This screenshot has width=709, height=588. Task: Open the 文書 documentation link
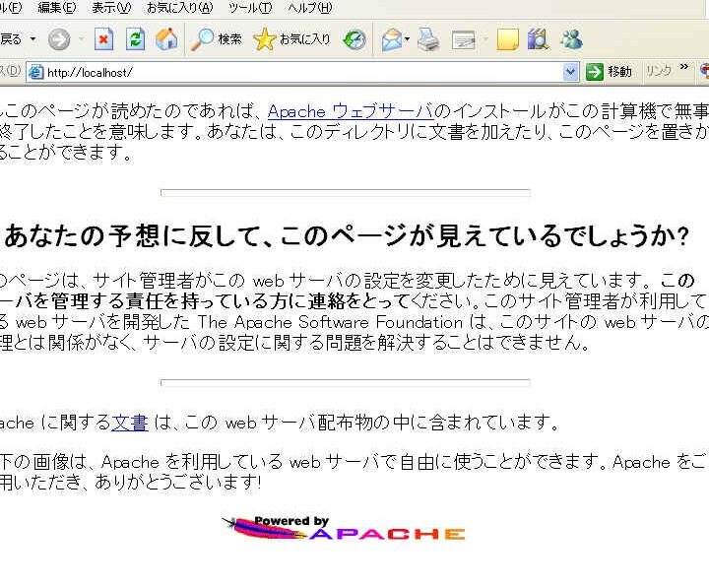129,423
